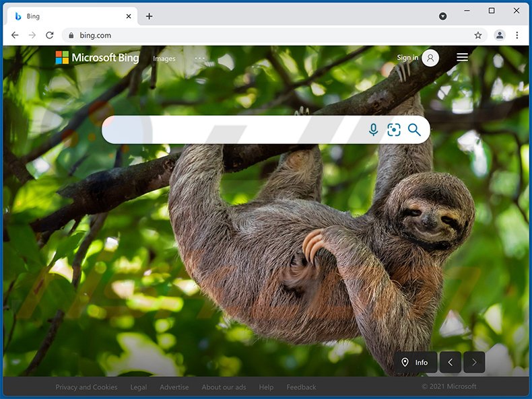Click the Feedback footer link
Image resolution: width=532 pixels, height=399 pixels.
[301, 387]
